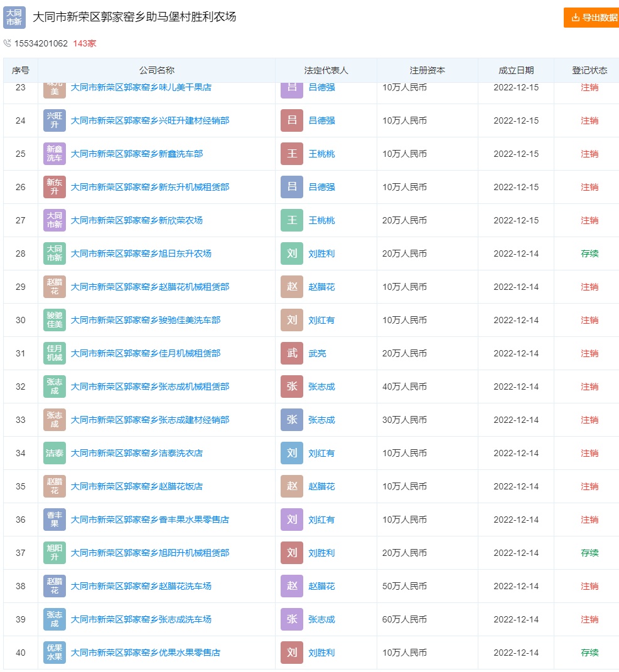This screenshot has height=672, width=619.
Task: Click the 公司名称 column header
Action: 156,70
